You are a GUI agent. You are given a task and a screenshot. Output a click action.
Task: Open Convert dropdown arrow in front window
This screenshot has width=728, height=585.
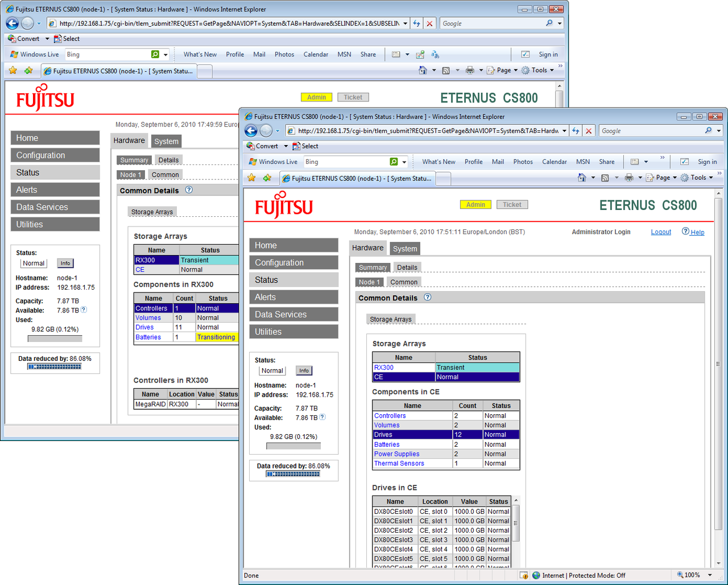click(286, 146)
